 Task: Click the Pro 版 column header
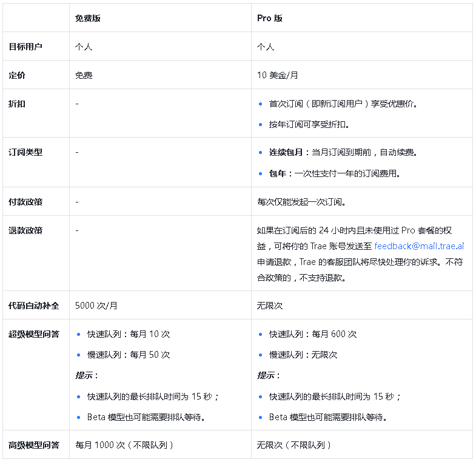(270, 18)
